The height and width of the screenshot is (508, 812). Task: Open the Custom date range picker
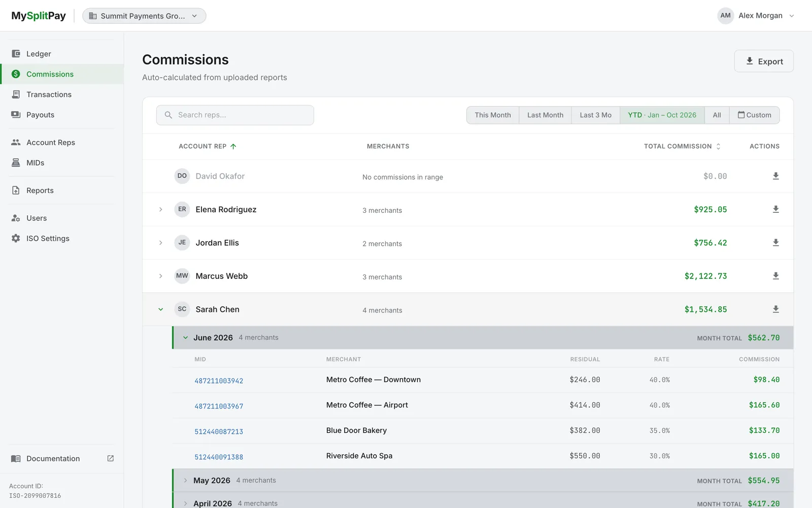tap(755, 115)
